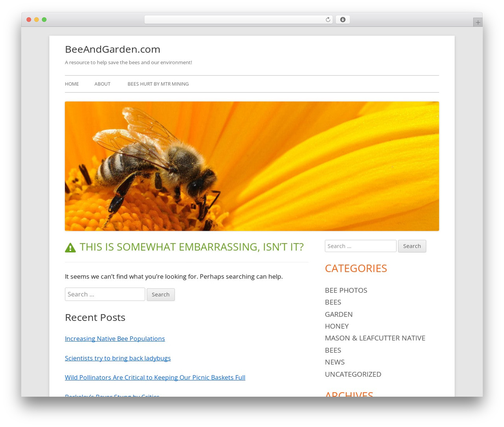Click the 'This is somewhat embarrassing' heading
This screenshot has width=504, height=427.
[x=192, y=247]
